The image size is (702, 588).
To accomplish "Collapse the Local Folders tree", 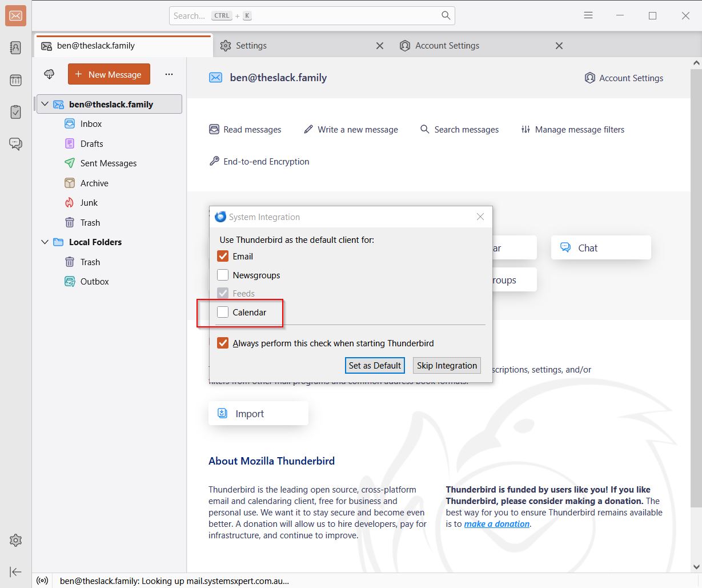I will click(x=45, y=242).
